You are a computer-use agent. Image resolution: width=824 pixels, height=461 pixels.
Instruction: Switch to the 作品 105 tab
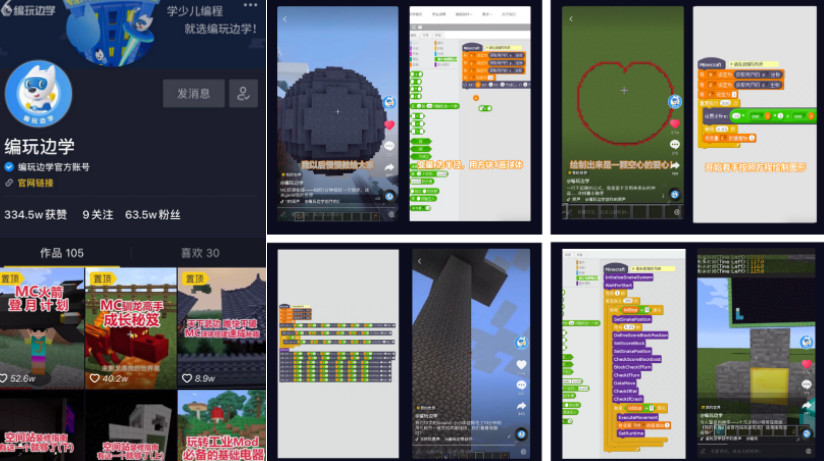coord(62,253)
